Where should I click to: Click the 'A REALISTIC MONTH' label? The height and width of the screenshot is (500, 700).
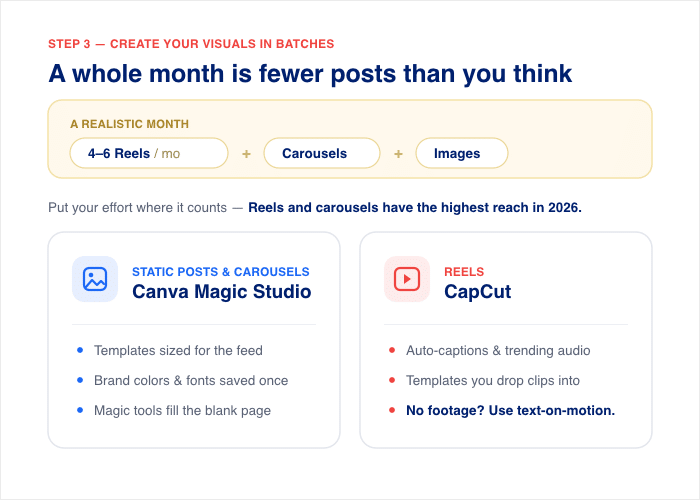[129, 124]
